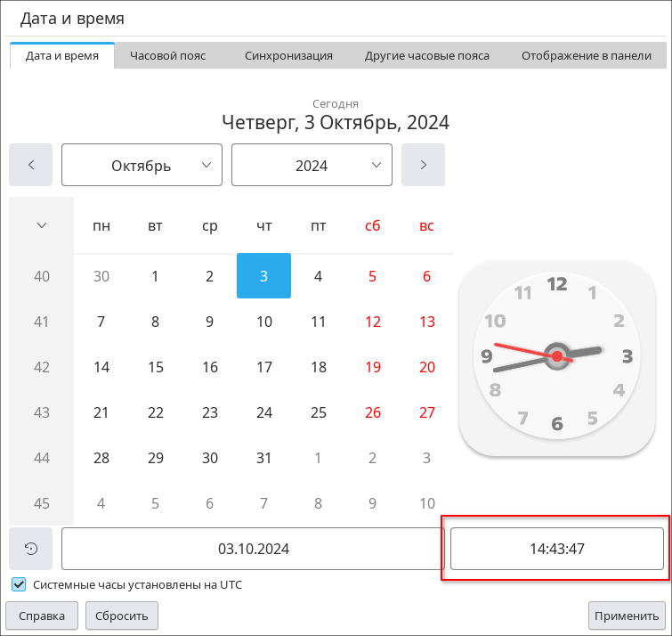Open help with the Справка button
Viewport: 672px width, 636px height.
[42, 616]
